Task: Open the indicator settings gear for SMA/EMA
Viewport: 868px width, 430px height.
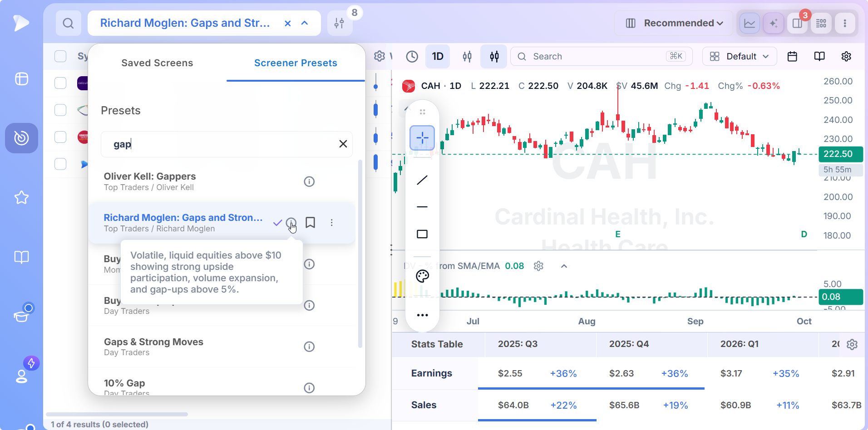Action: click(538, 266)
